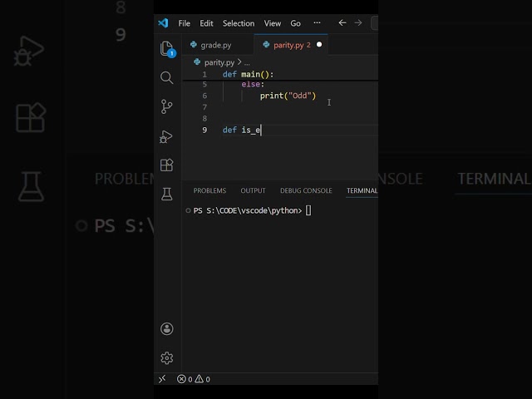The height and width of the screenshot is (399, 532).
Task: Switch to the OUTPUT panel tab
Action: 253,190
